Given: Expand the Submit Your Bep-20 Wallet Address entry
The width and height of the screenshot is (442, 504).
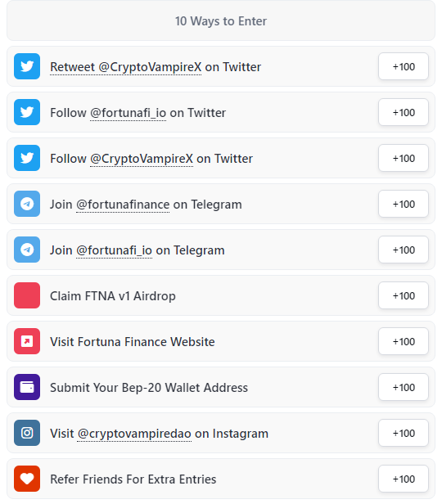Looking at the screenshot, I should pos(221,387).
